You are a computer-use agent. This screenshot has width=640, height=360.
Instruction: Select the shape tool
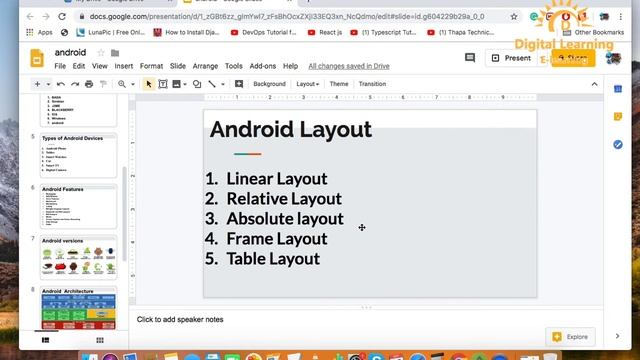[197, 84]
